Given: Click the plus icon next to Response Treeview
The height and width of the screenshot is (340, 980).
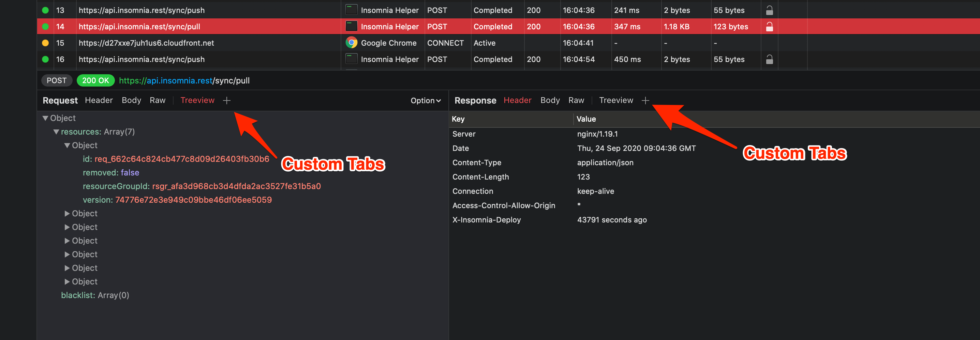Looking at the screenshot, I should (645, 100).
